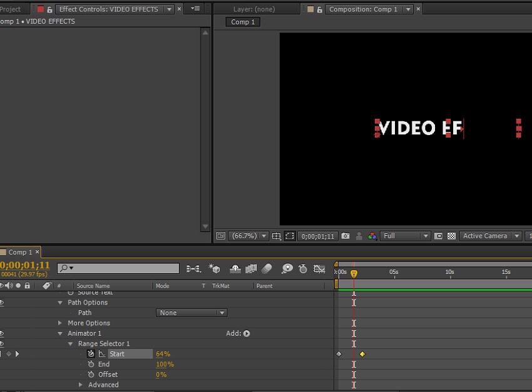Toggle auto-keyframe stopwatch in timeline toolbar
Viewport: 532px width, 392px height.
point(303,269)
